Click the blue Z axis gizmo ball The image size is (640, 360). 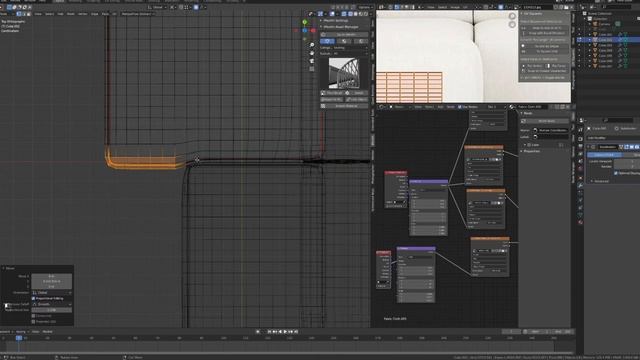point(304,30)
